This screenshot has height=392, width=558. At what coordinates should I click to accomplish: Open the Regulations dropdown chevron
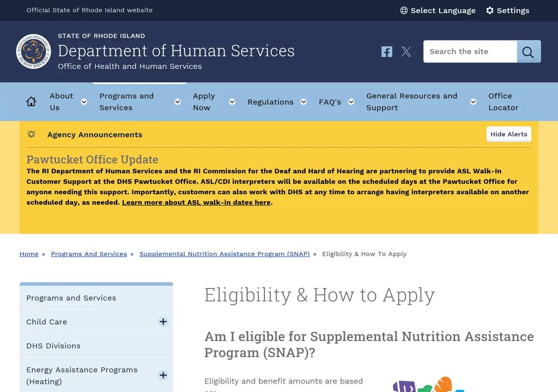pyautogui.click(x=304, y=102)
